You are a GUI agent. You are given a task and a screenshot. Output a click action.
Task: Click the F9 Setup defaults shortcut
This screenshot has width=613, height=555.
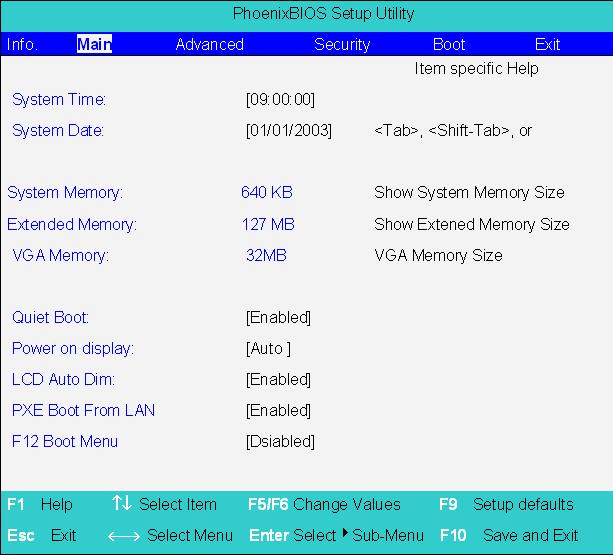[506, 504]
